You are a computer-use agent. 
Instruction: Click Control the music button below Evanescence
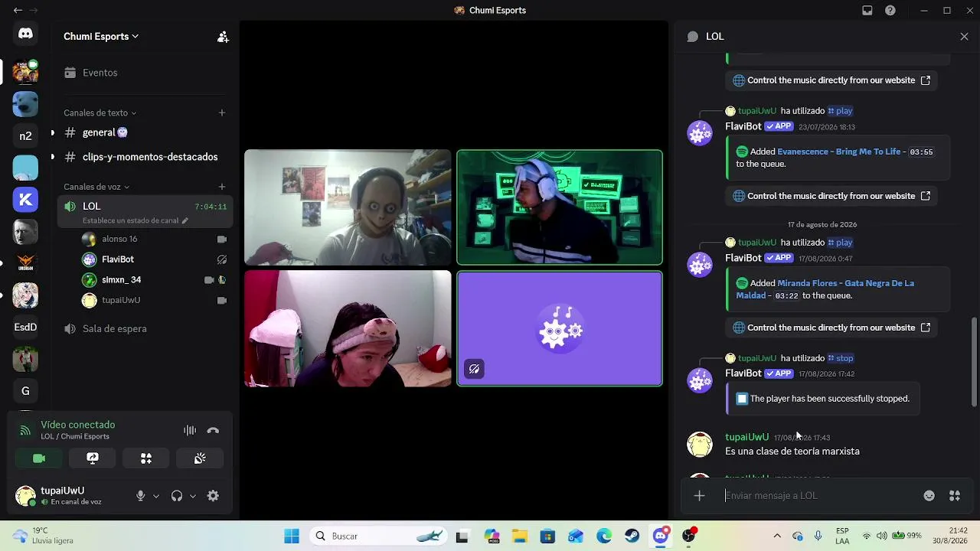tap(831, 196)
